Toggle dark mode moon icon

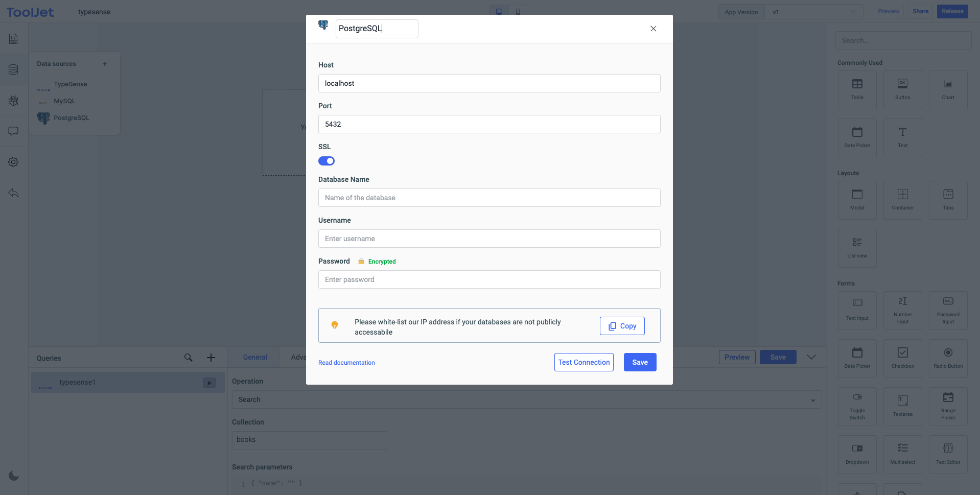[x=14, y=476]
